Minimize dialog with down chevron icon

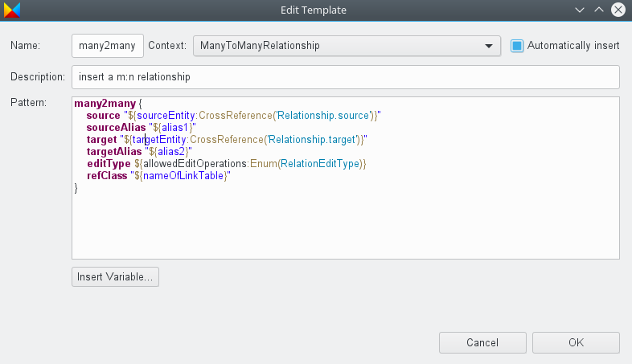point(580,10)
